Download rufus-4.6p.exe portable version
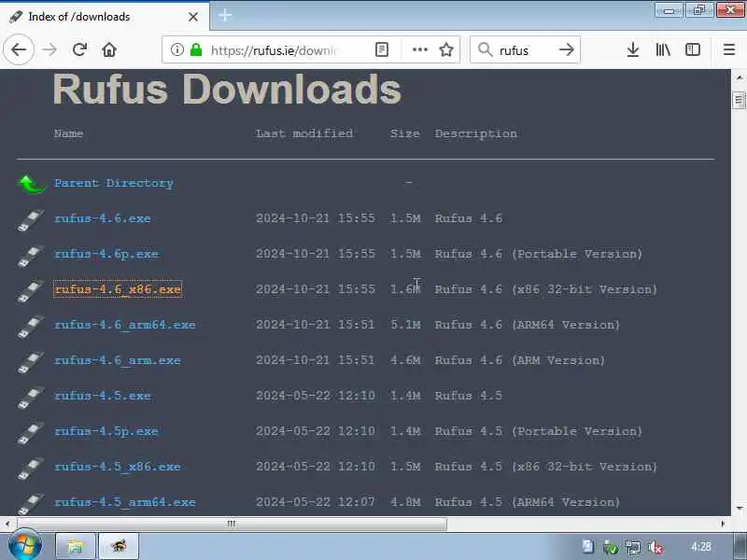Image resolution: width=747 pixels, height=560 pixels. [106, 254]
